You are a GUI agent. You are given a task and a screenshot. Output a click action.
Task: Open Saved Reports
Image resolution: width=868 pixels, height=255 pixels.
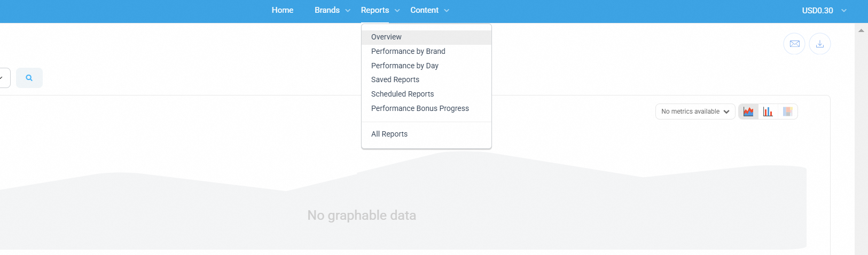point(395,79)
